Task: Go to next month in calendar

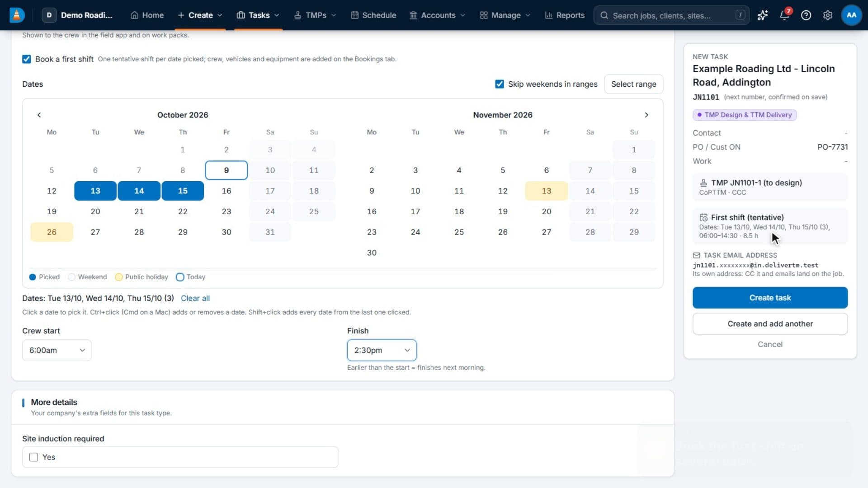Action: 646,115
